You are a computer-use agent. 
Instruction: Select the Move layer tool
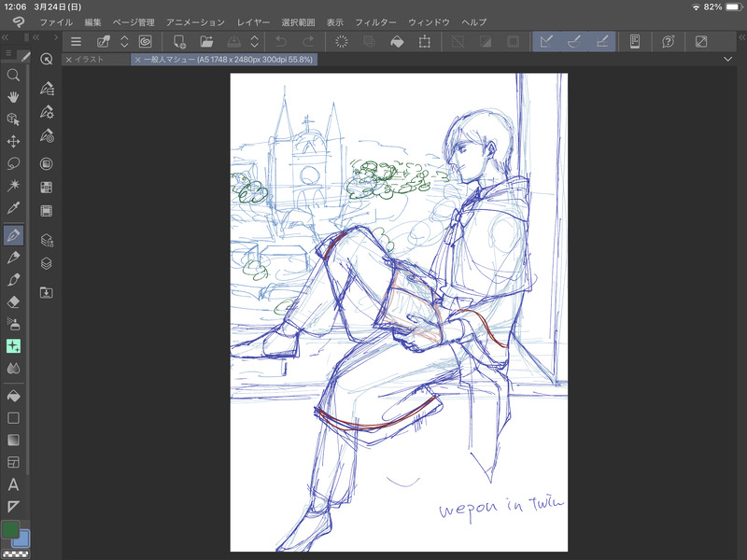13,142
